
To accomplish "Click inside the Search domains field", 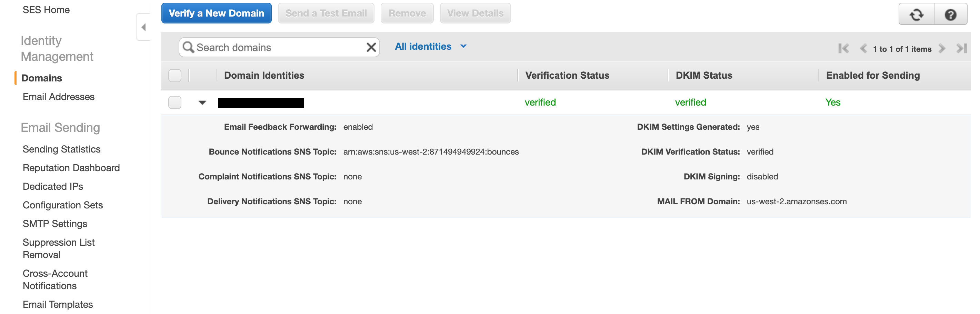I will tap(266, 47).
